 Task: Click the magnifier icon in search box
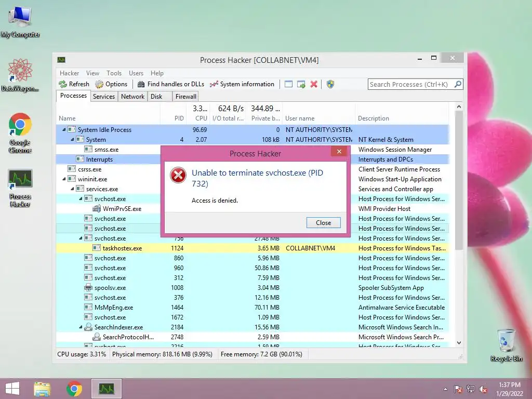click(458, 84)
